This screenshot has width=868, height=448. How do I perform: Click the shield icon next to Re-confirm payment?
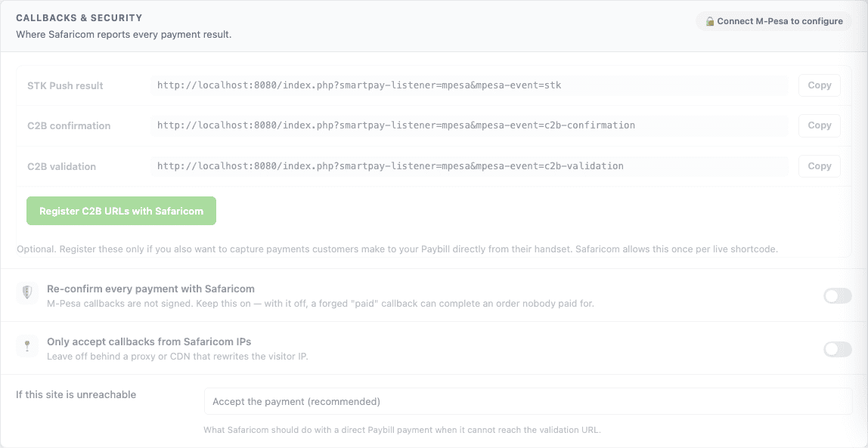point(27,292)
